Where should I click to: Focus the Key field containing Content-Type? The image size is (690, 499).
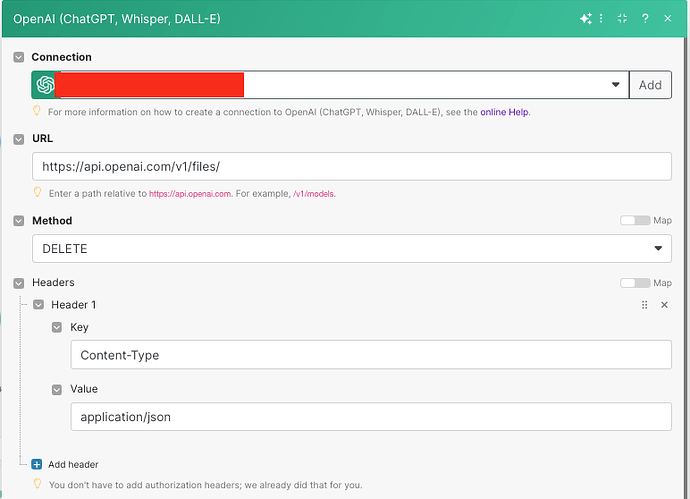pyautogui.click(x=371, y=355)
